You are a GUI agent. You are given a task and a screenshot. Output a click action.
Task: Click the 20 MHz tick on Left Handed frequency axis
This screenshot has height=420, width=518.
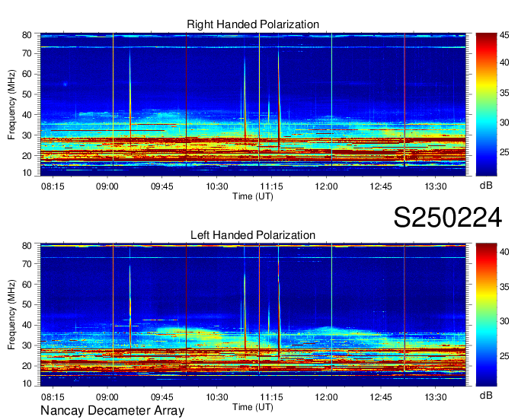(x=27, y=366)
